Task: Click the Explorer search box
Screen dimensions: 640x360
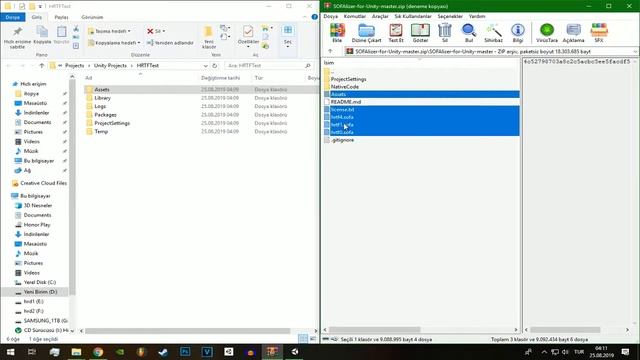Action: click(x=269, y=65)
